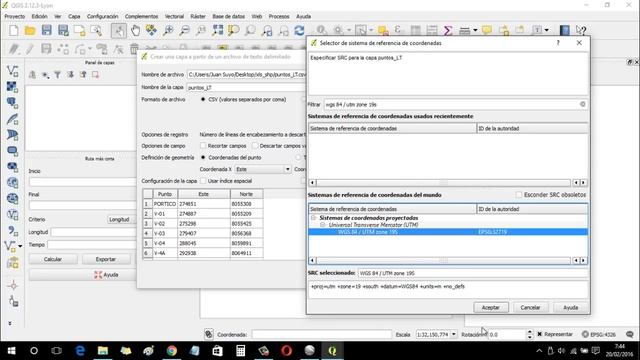Click the Add vector layer icon in side toolbar
This screenshot has width=640, height=360.
click(12, 71)
